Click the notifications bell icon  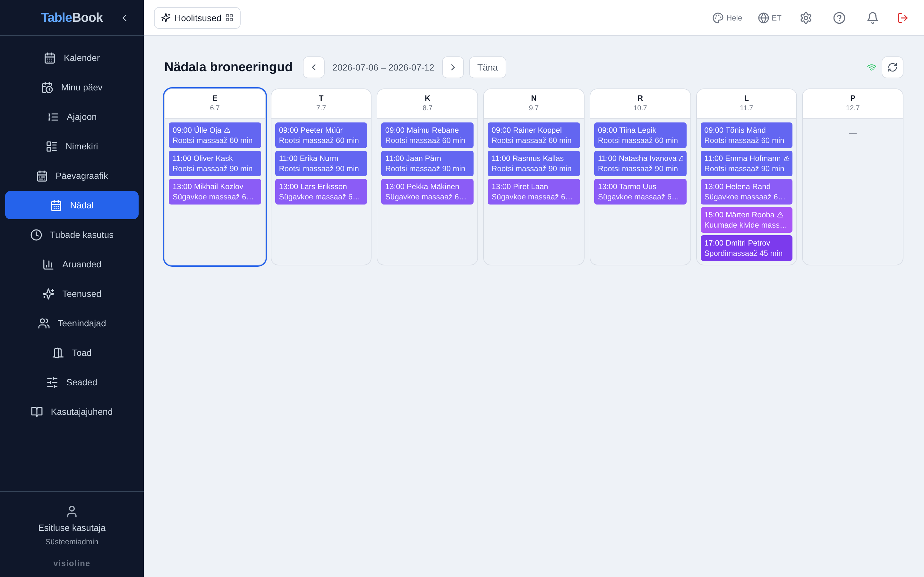point(872,18)
